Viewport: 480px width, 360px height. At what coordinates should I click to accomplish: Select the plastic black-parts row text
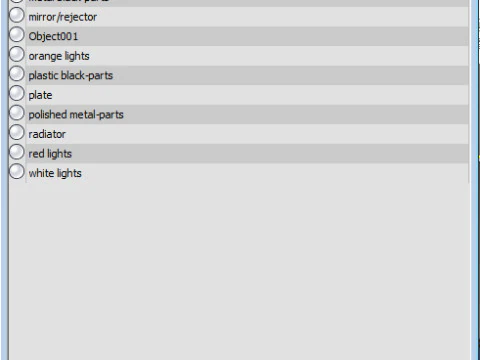pyautogui.click(x=71, y=76)
